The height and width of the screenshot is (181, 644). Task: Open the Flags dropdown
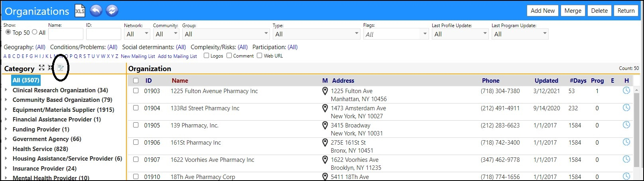click(x=396, y=34)
